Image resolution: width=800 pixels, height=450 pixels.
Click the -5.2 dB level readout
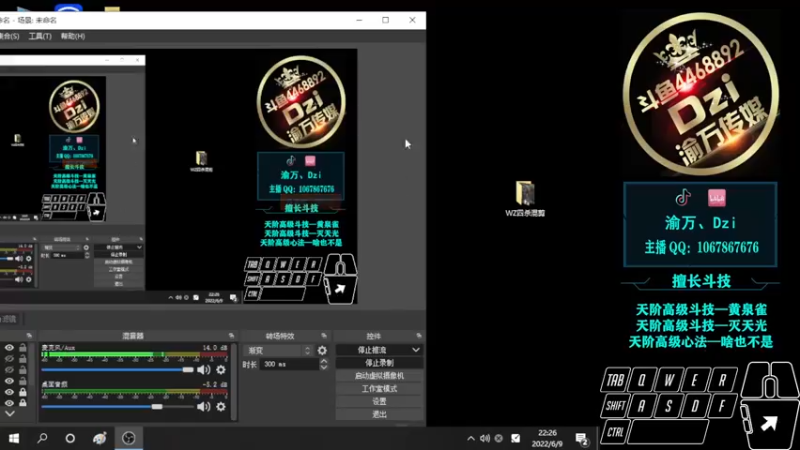coord(214,384)
